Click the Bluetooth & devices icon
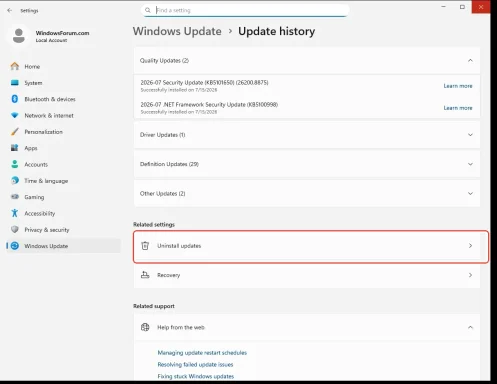The height and width of the screenshot is (384, 497). 15,99
